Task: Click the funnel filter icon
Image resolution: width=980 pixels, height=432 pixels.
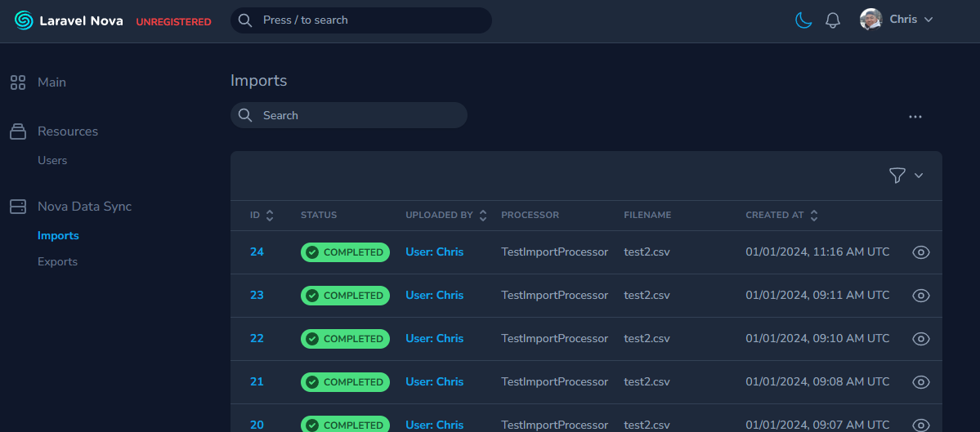Action: 897,176
